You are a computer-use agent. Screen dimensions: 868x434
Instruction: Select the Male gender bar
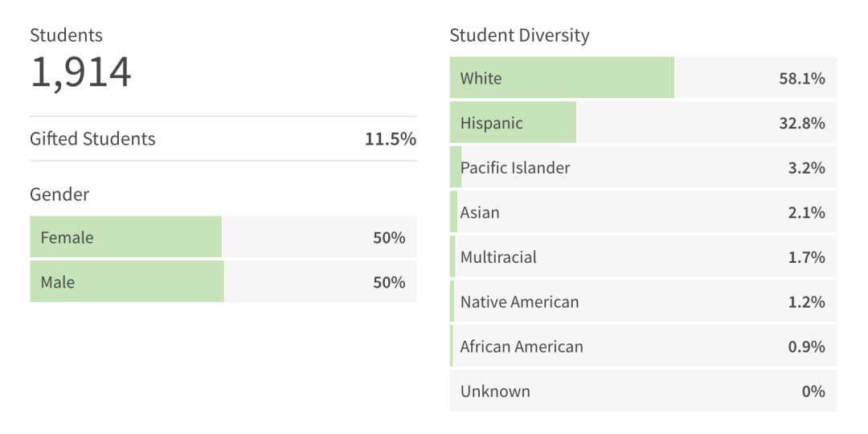tap(127, 282)
